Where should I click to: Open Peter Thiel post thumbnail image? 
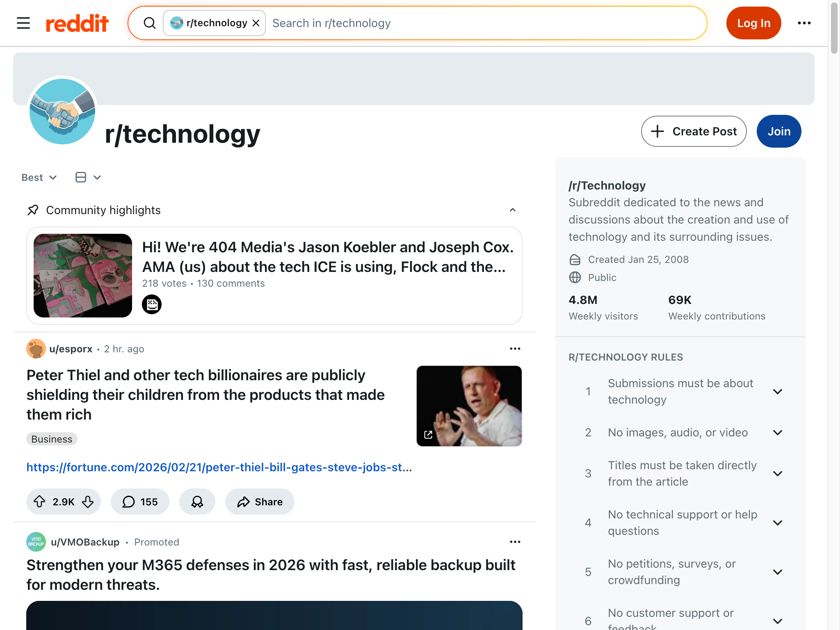point(469,406)
